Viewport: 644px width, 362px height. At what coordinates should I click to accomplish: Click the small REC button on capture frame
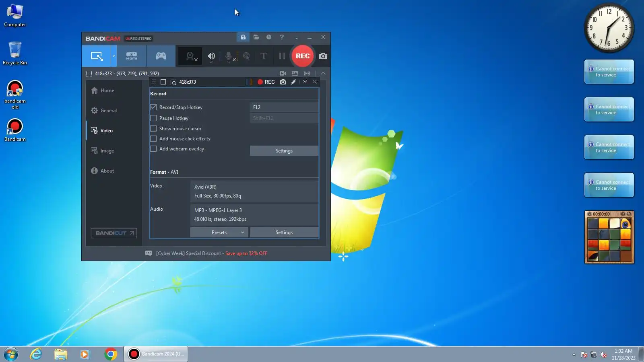pyautogui.click(x=266, y=82)
